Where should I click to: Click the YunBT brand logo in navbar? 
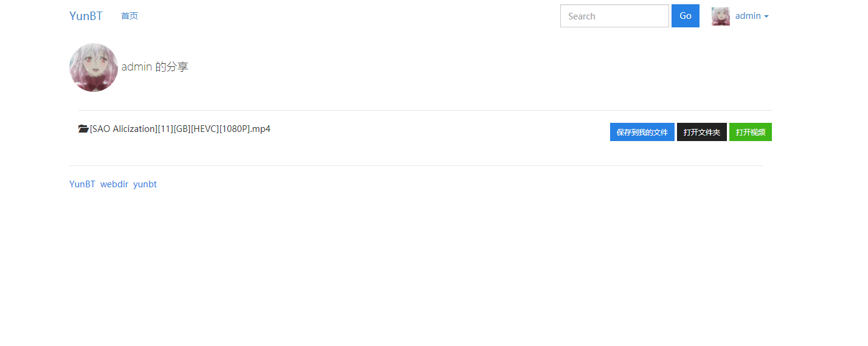(x=86, y=16)
